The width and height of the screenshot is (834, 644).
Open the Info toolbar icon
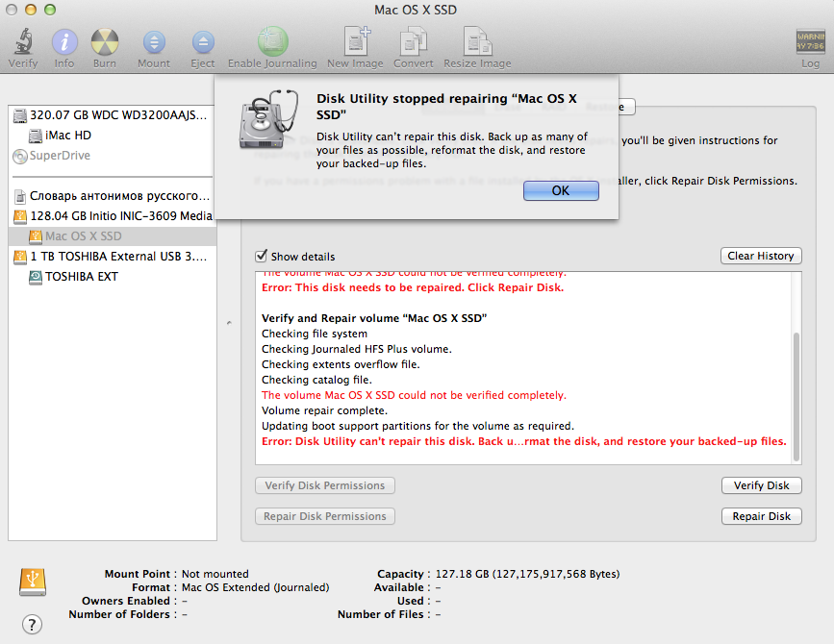click(x=64, y=41)
